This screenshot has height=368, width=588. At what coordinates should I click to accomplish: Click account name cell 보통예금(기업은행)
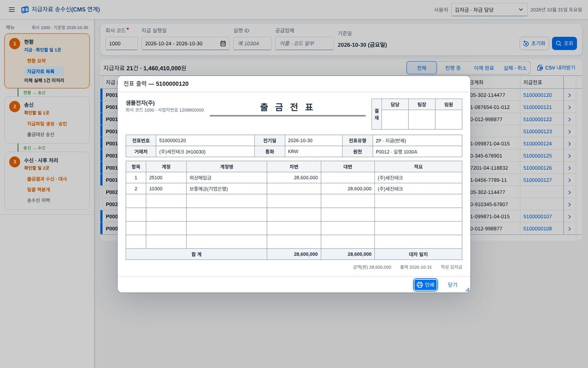point(227,189)
